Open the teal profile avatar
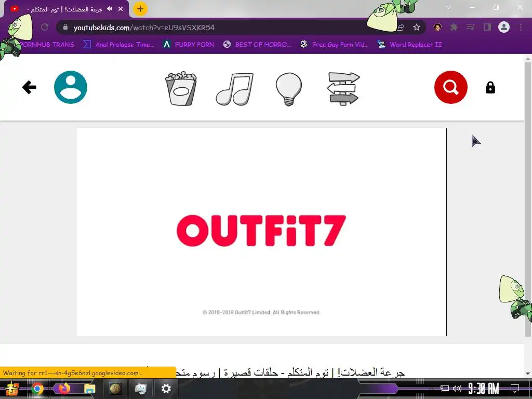Image resolution: width=532 pixels, height=399 pixels. point(71,87)
